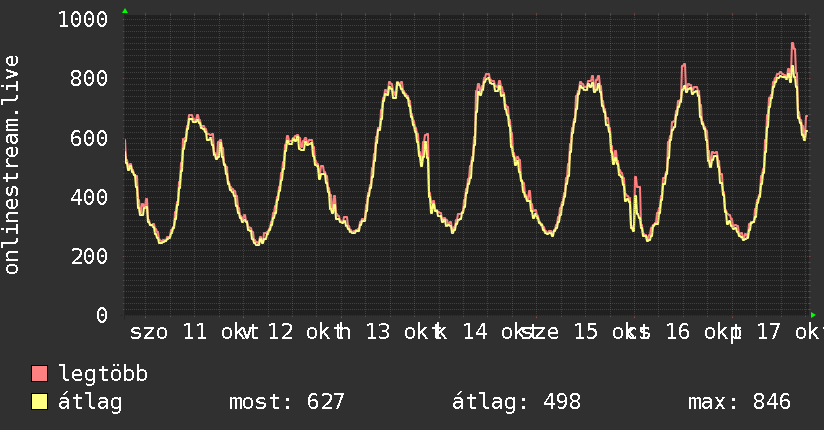The width and height of the screenshot is (824, 430).
Task: Click the green arrow ending the x-axis
Action: pyautogui.click(x=813, y=315)
